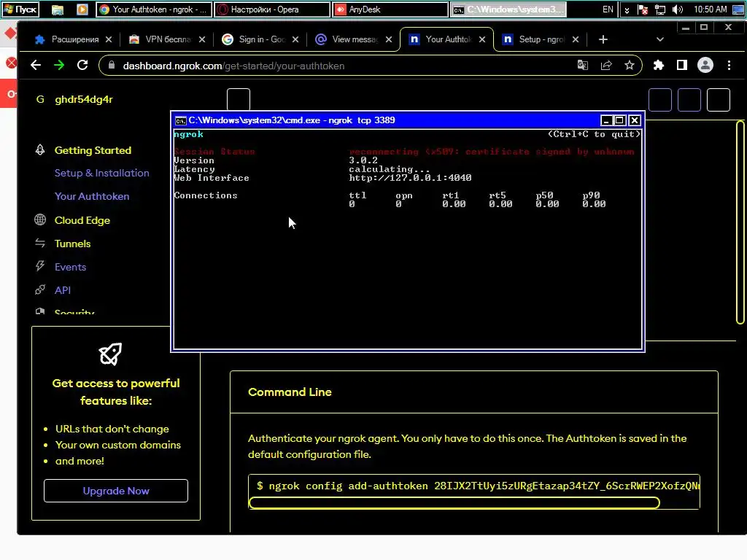Click the network tray icon
This screenshot has width=747, height=560.
659,9
